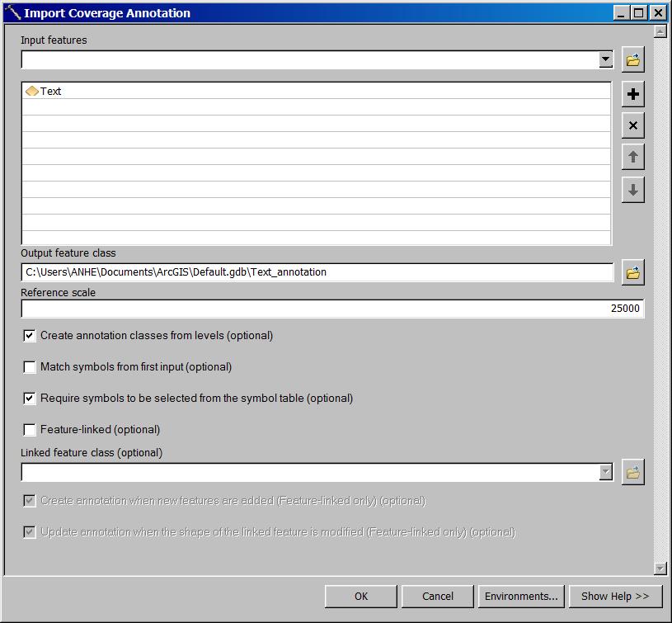The height and width of the screenshot is (623, 672).
Task: Browse for input features with folder icon
Action: point(633,59)
